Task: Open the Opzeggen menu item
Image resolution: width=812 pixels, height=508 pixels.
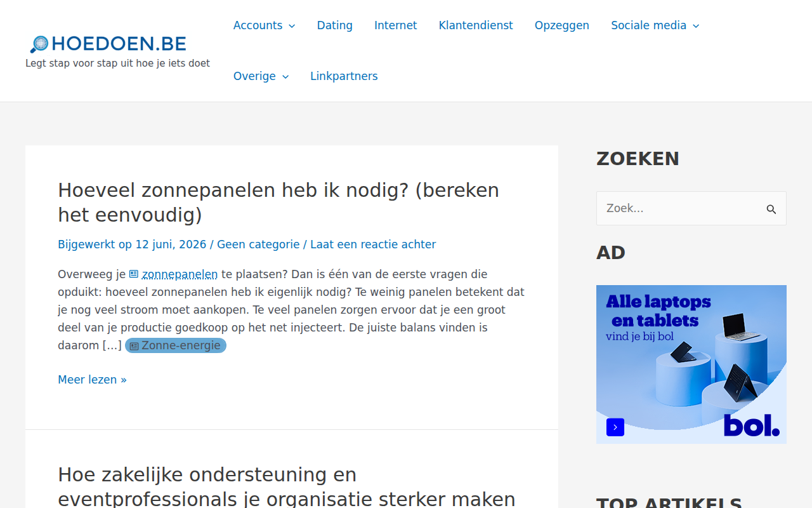Action: point(562,25)
